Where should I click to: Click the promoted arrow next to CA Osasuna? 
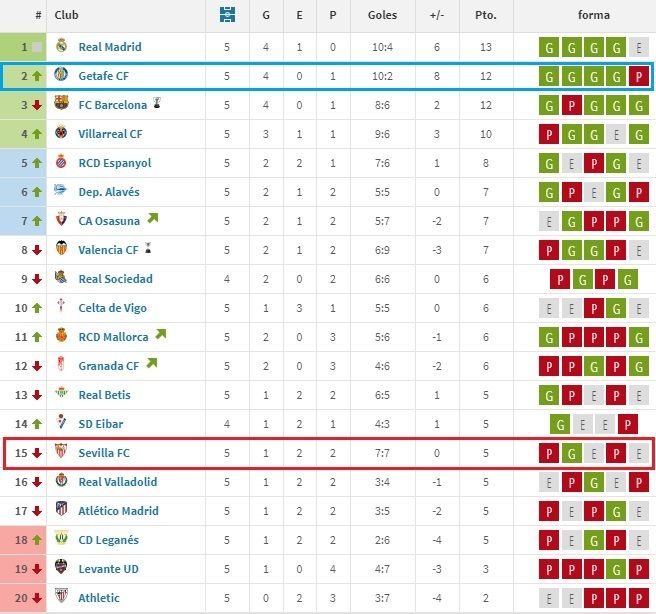tap(151, 219)
